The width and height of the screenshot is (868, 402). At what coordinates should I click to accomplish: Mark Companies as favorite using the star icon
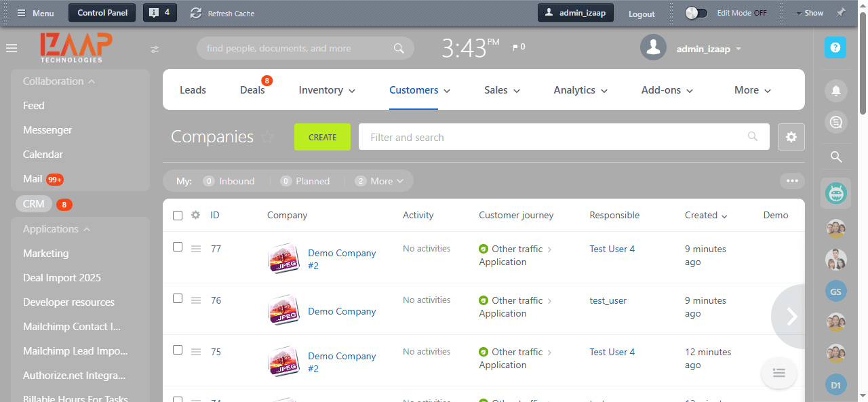tap(268, 136)
